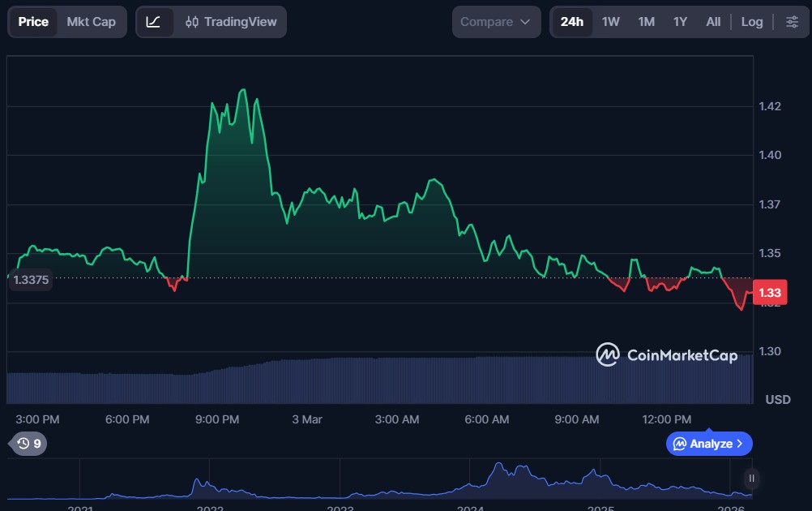This screenshot has width=812, height=511.
Task: Switch chart to Price view
Action: 33,22
